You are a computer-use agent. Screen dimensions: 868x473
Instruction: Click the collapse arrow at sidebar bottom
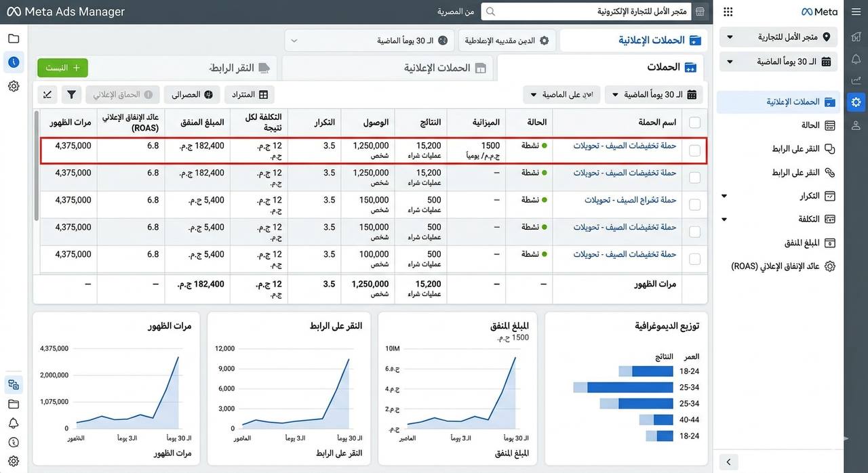(x=728, y=462)
